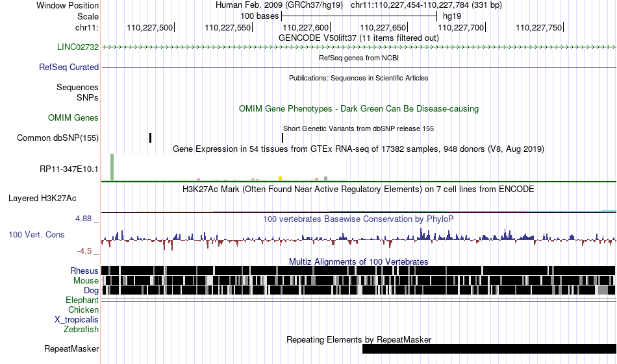617x364 pixels.
Task: Click the Publications Sequences in Scientific Articles title
Action: (359, 78)
